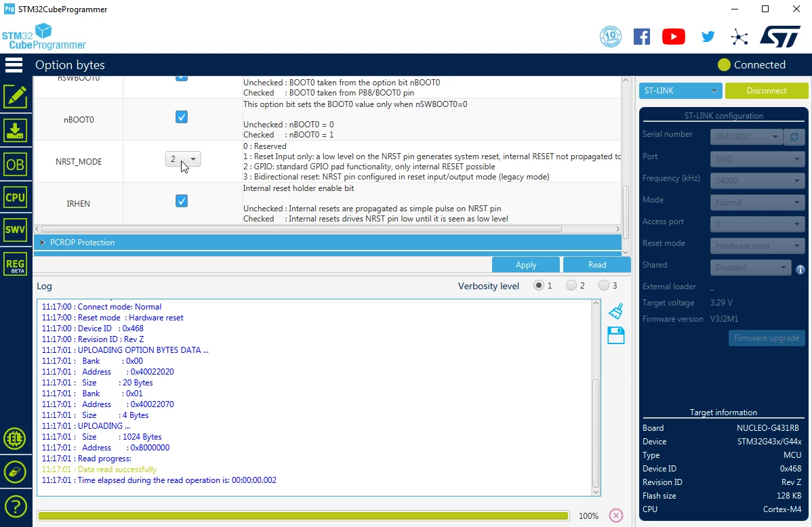Clear the log with the broom icon
The image size is (812, 527).
pyautogui.click(x=615, y=311)
